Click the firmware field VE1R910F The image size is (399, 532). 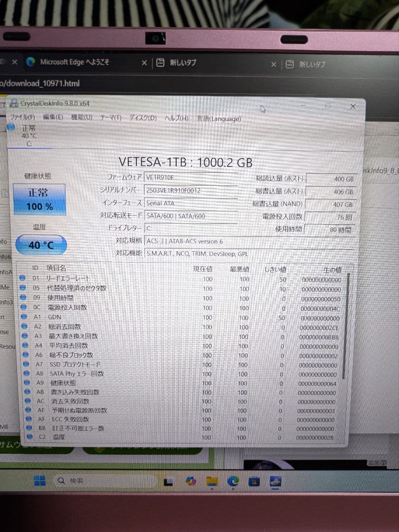tap(191, 177)
